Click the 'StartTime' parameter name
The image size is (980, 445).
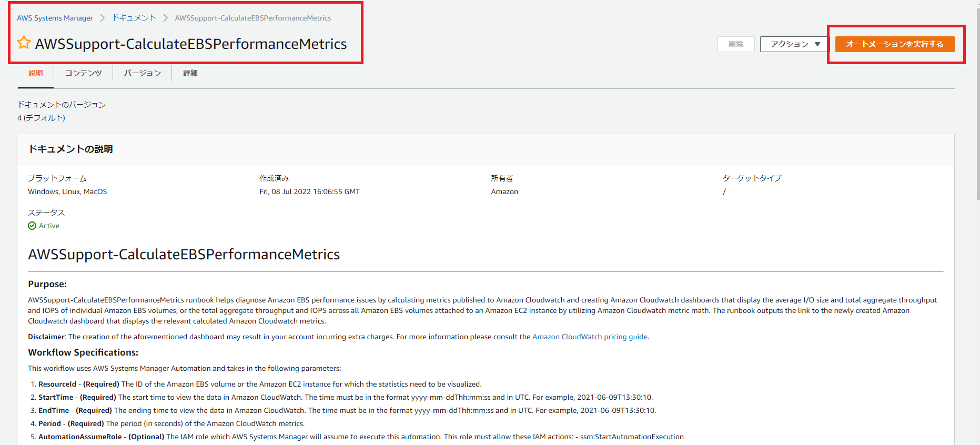pyautogui.click(x=56, y=397)
